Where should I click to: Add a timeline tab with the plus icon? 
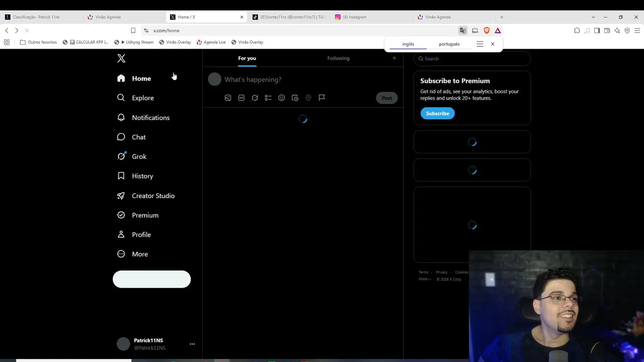394,58
